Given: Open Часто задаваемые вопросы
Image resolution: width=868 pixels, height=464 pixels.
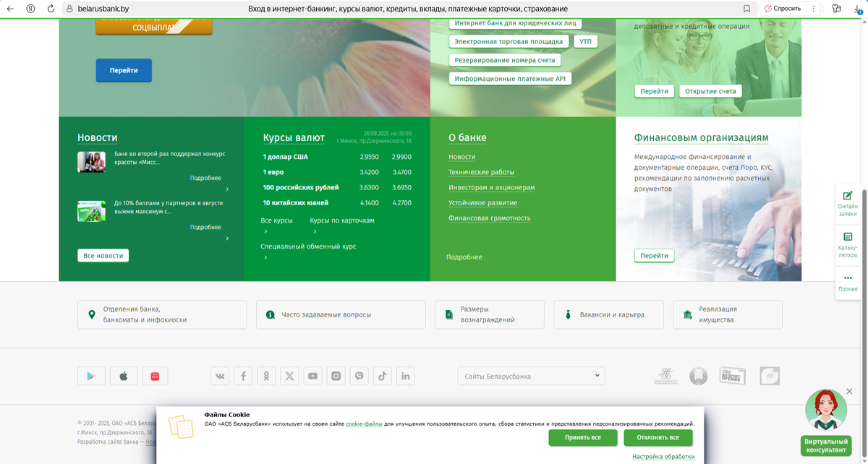Looking at the screenshot, I should coord(341,314).
